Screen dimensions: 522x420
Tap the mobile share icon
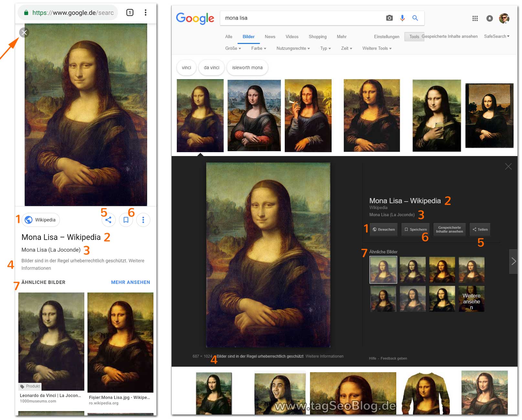pyautogui.click(x=108, y=220)
